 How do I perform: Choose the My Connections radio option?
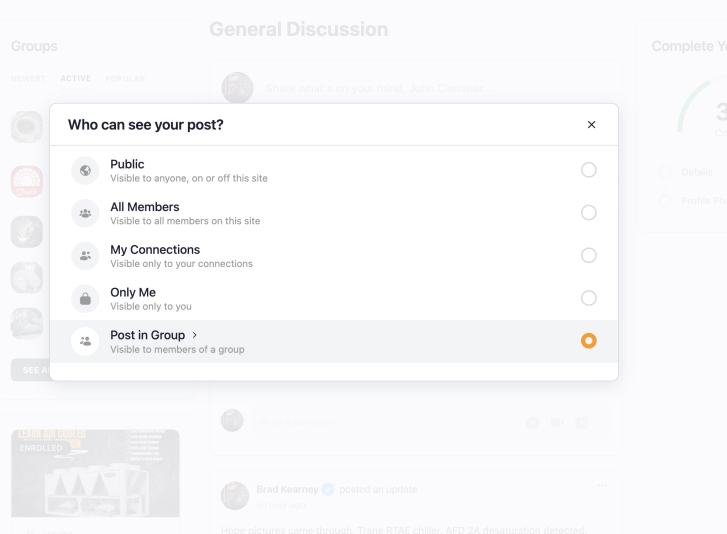(589, 255)
